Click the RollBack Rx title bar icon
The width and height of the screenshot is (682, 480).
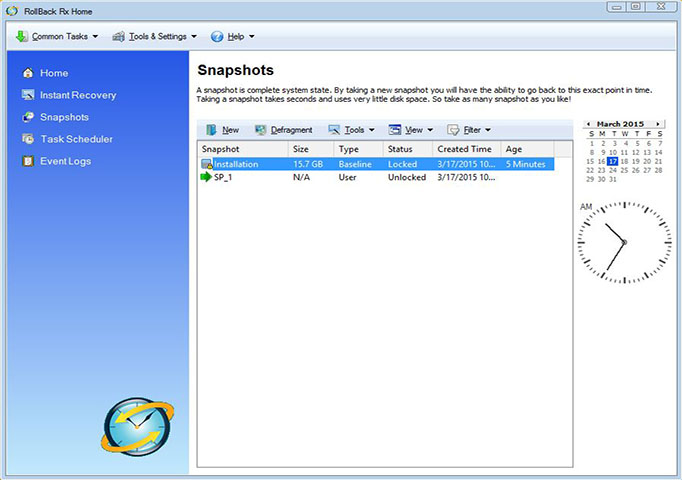tap(12, 11)
